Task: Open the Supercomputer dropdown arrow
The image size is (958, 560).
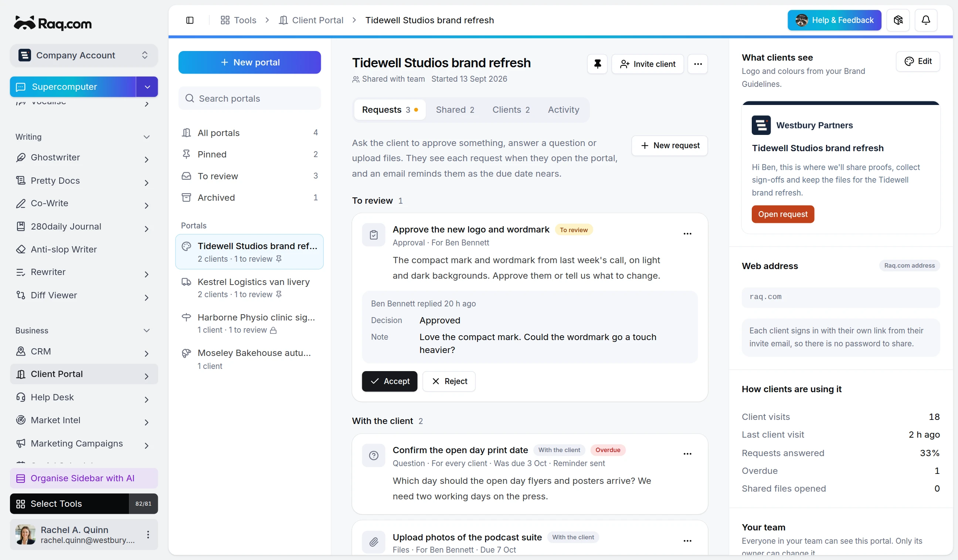Action: pyautogui.click(x=147, y=87)
